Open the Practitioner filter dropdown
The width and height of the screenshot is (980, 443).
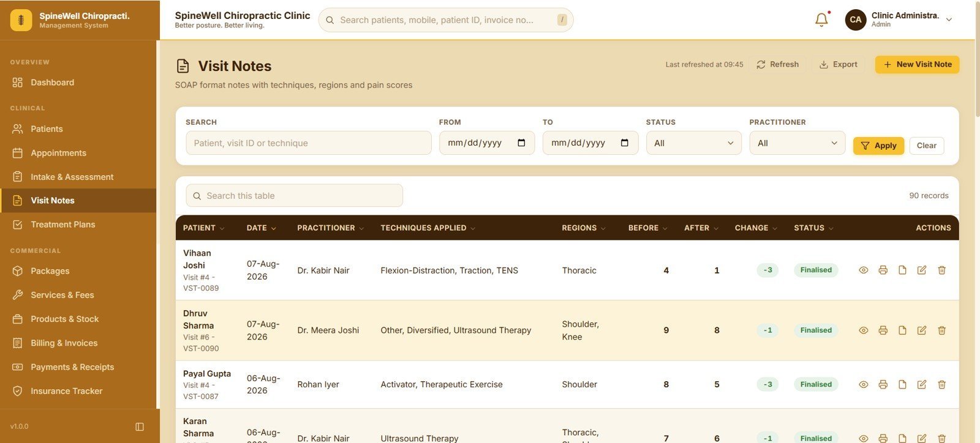tap(797, 143)
